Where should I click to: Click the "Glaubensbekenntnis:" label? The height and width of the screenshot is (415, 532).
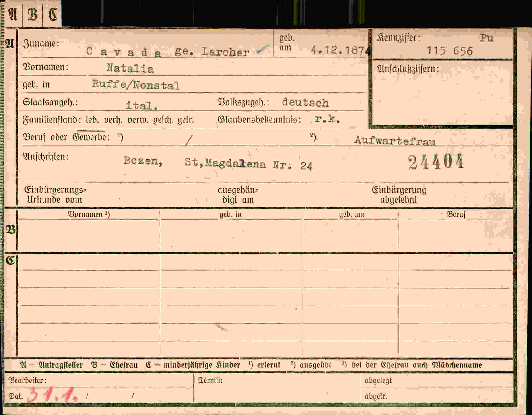[259, 120]
